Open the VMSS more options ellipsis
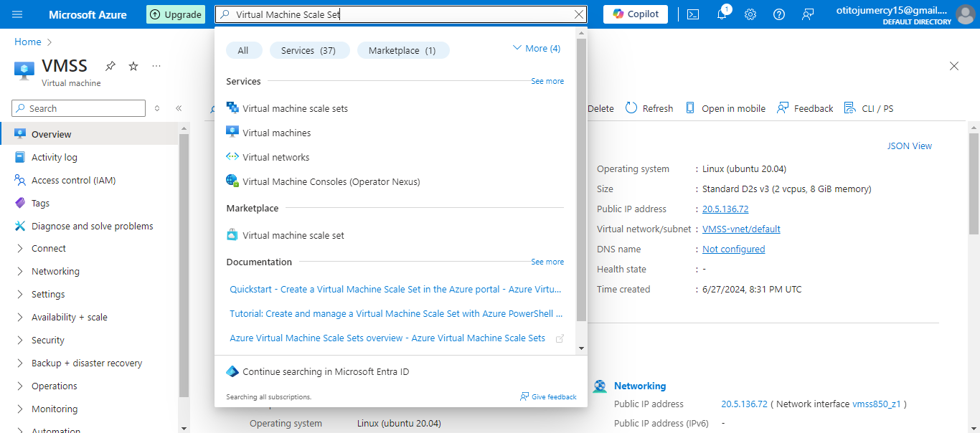This screenshot has width=980, height=433. tap(156, 66)
